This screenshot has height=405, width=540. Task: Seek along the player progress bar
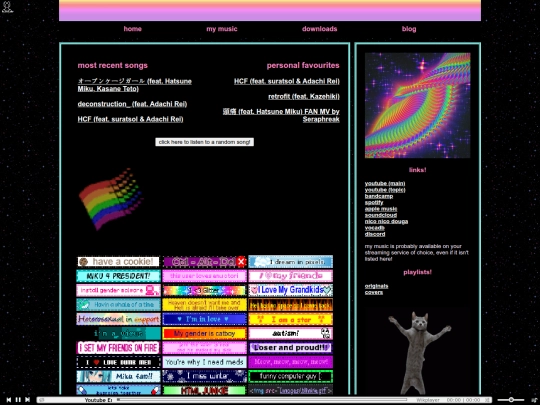click(262, 399)
